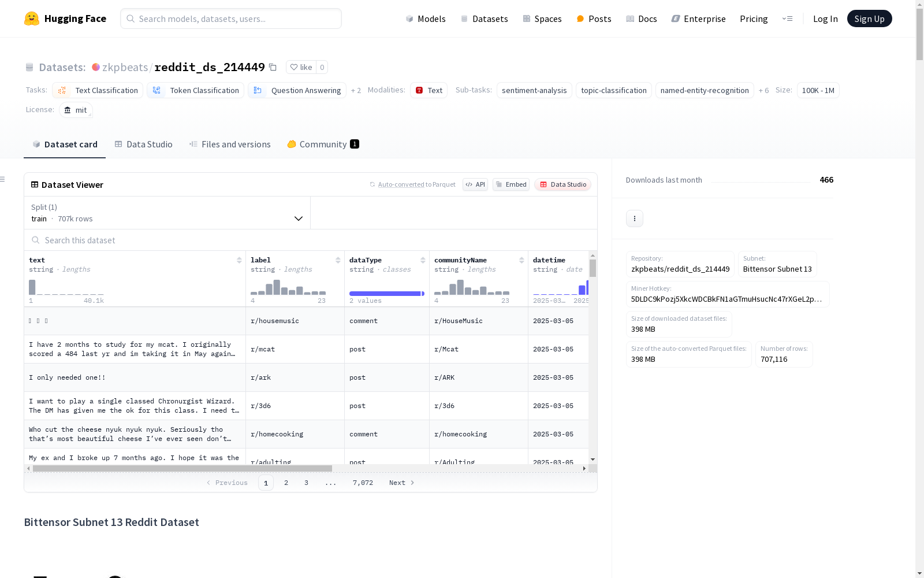Open the Enterprise navigation item
924x578 pixels.
click(x=698, y=18)
